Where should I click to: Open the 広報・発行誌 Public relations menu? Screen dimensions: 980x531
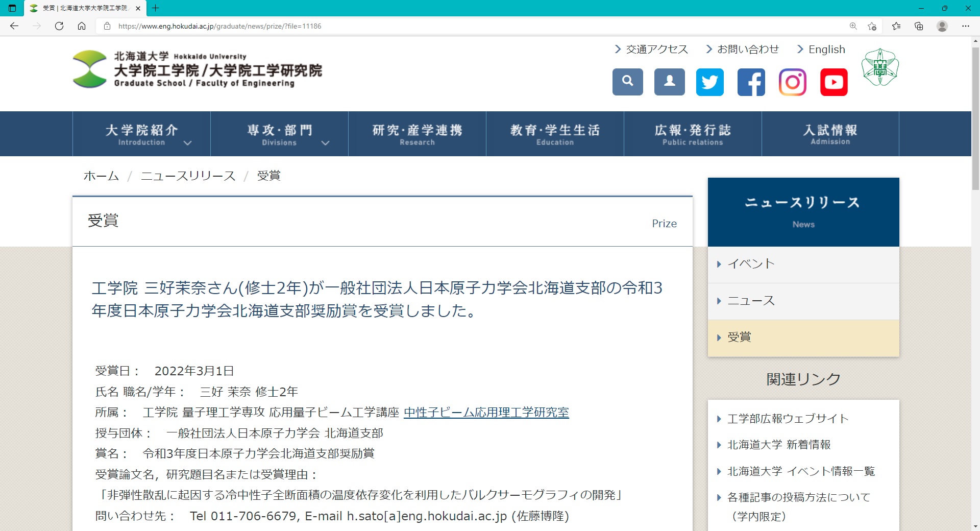(693, 134)
